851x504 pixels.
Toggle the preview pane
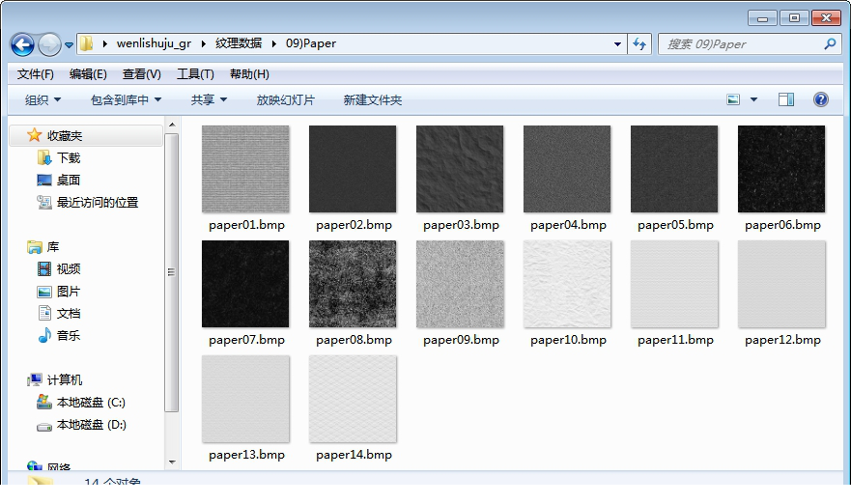click(786, 99)
